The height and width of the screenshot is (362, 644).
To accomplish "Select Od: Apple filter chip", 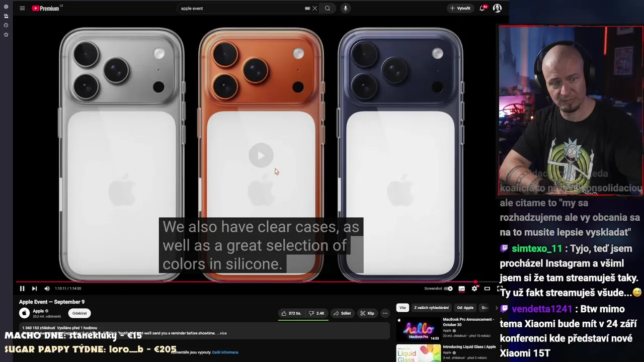I will coord(465,308).
